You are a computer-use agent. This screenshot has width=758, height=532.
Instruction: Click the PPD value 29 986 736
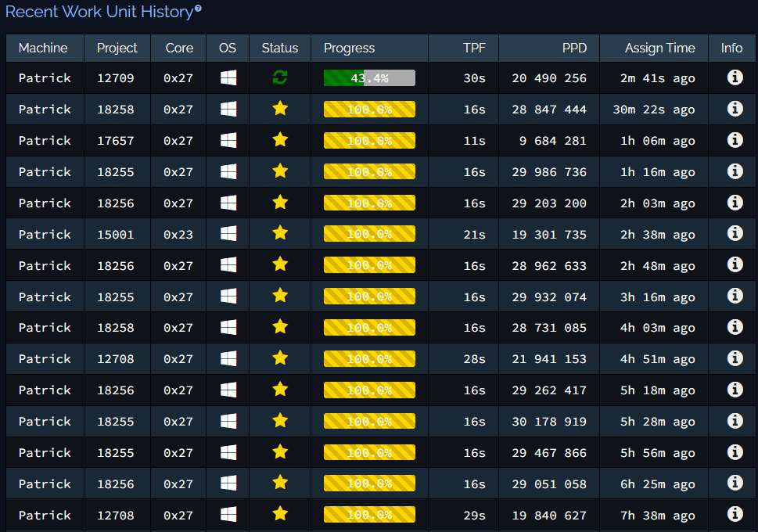pyautogui.click(x=549, y=172)
